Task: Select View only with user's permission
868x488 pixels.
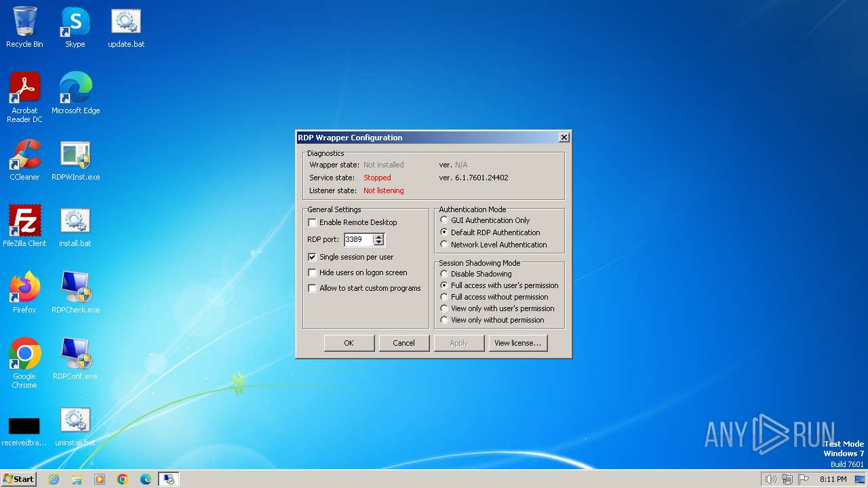Action: (x=444, y=308)
